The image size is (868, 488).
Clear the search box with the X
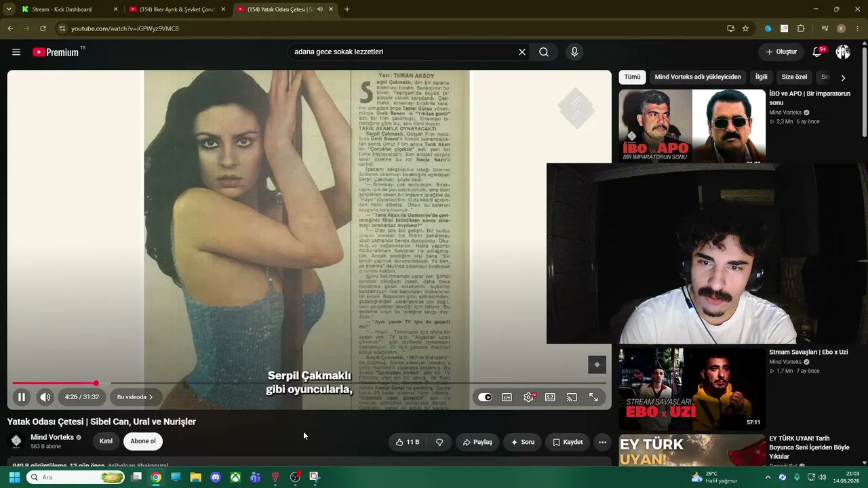pyautogui.click(x=522, y=52)
